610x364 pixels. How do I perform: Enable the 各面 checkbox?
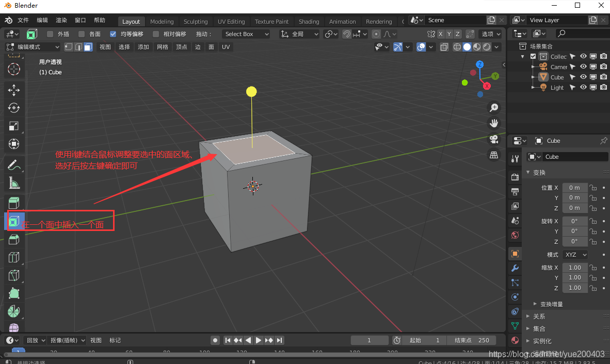(x=82, y=34)
